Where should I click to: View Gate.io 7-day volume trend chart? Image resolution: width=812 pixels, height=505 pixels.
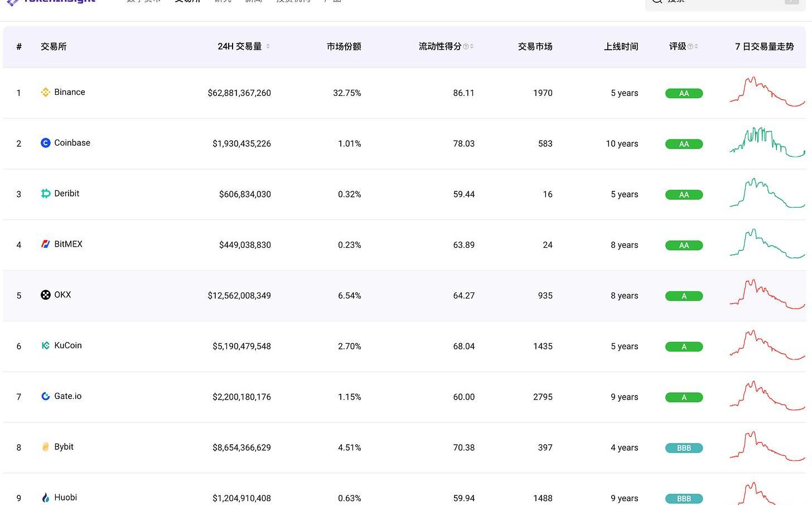tap(767, 396)
